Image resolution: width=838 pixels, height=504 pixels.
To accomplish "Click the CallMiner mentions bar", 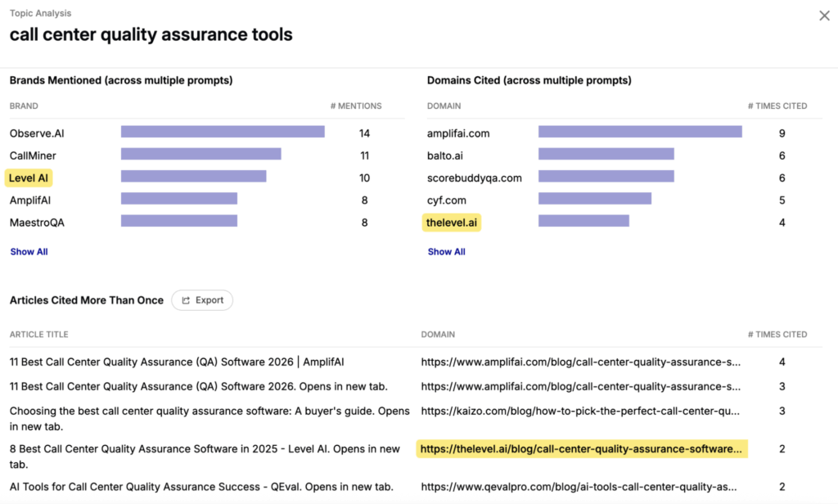I will pyautogui.click(x=201, y=154).
